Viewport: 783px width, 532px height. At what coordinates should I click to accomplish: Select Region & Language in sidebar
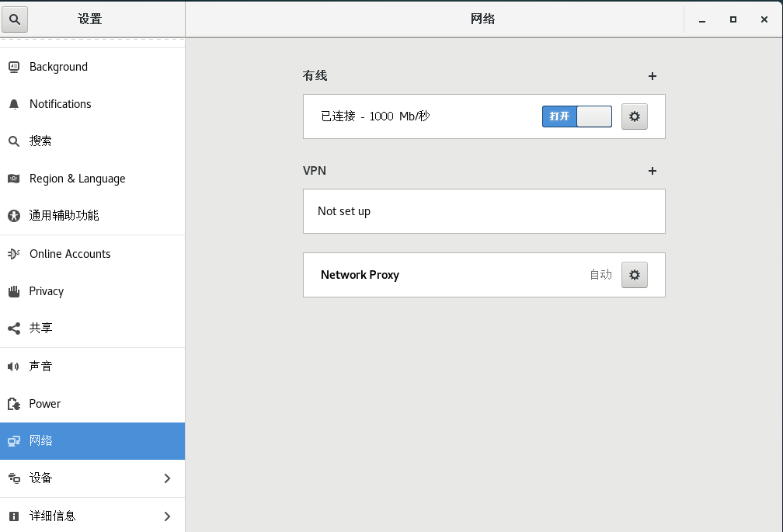coord(77,179)
